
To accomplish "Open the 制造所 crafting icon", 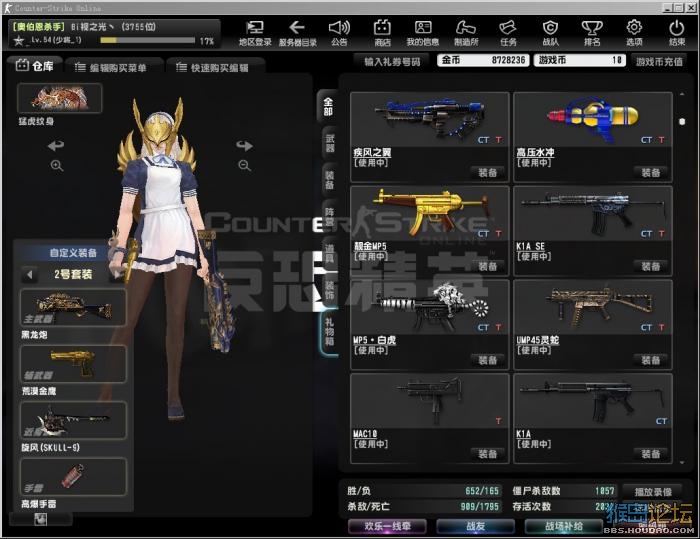I will 466,33.
